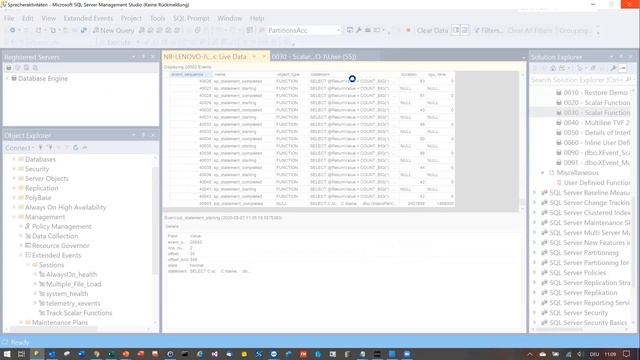Viewport: 640px width, 360px height.
Task: Select the Multiple_File_Load session
Action: coord(73,284)
